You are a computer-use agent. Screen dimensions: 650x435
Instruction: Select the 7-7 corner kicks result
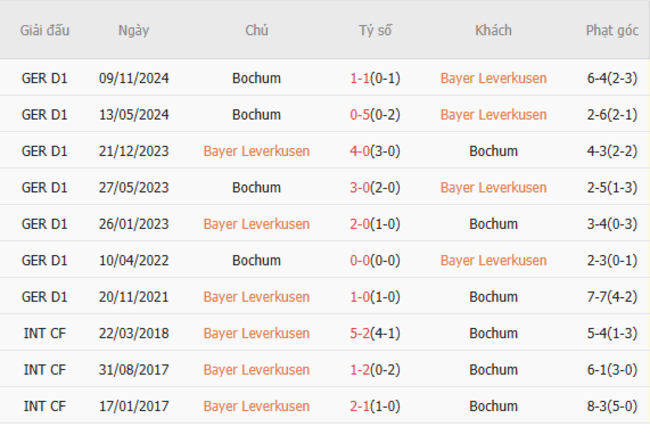click(600, 297)
